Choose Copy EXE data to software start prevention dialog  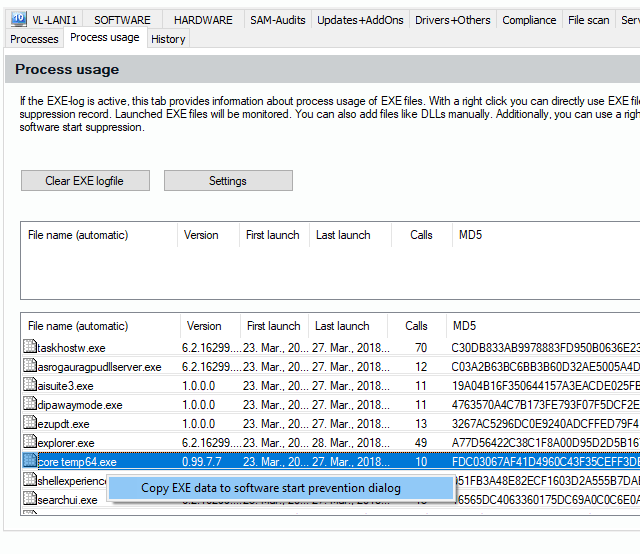tap(270, 488)
